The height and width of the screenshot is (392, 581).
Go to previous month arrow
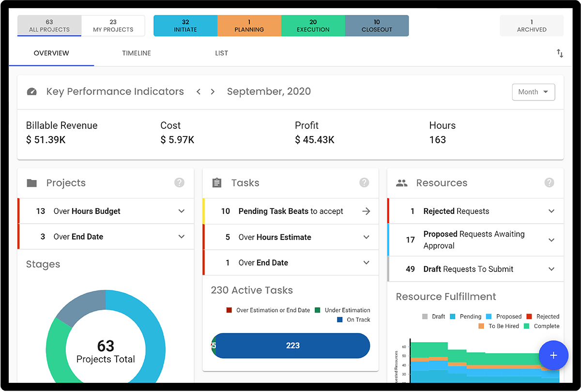point(199,91)
